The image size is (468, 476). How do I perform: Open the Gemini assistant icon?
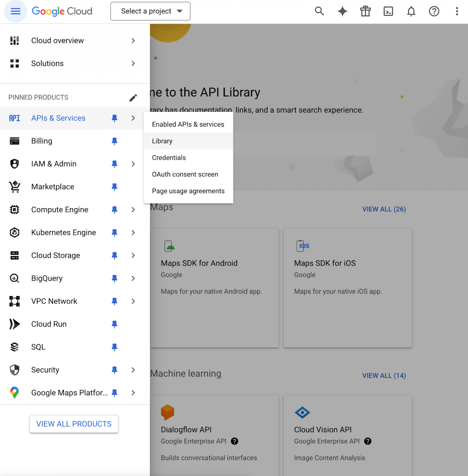(342, 11)
